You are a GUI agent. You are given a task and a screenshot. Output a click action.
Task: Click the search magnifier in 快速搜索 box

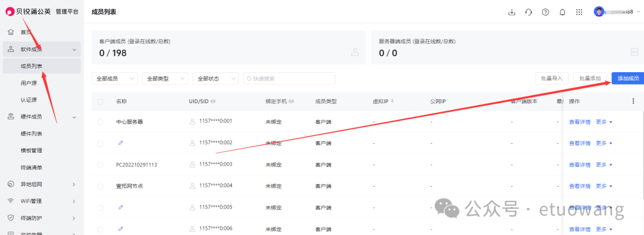249,79
